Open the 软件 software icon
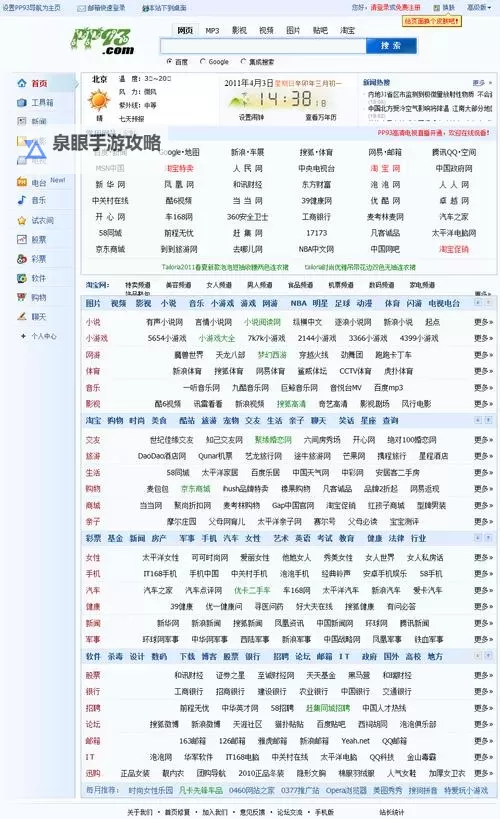 [x=22, y=278]
